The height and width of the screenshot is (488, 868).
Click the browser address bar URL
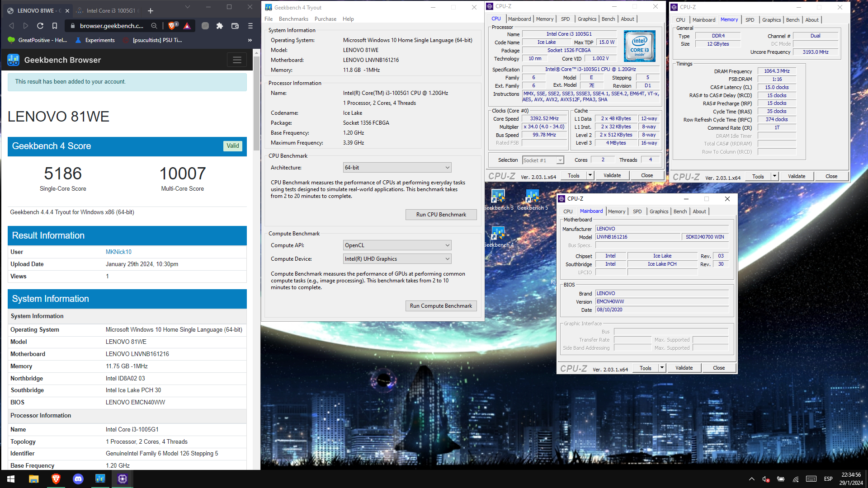pyautogui.click(x=112, y=26)
